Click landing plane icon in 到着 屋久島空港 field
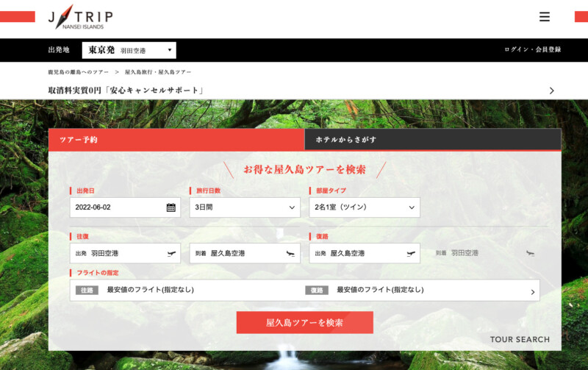The width and height of the screenshot is (588, 370). 290,254
